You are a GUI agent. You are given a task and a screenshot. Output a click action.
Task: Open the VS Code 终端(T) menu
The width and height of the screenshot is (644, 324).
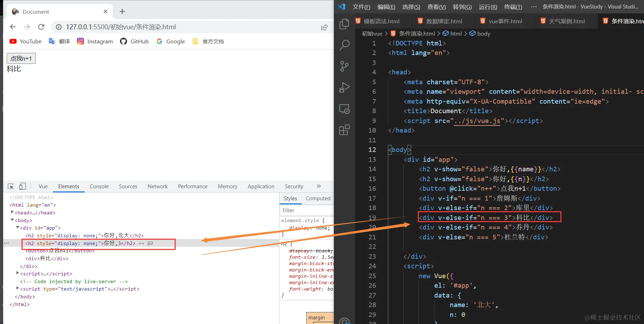click(x=513, y=7)
